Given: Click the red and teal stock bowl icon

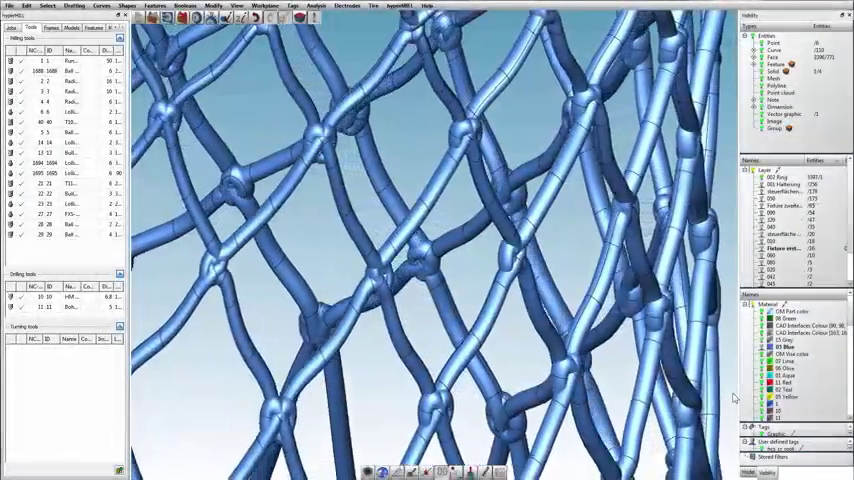Looking at the screenshot, I should [x=299, y=17].
